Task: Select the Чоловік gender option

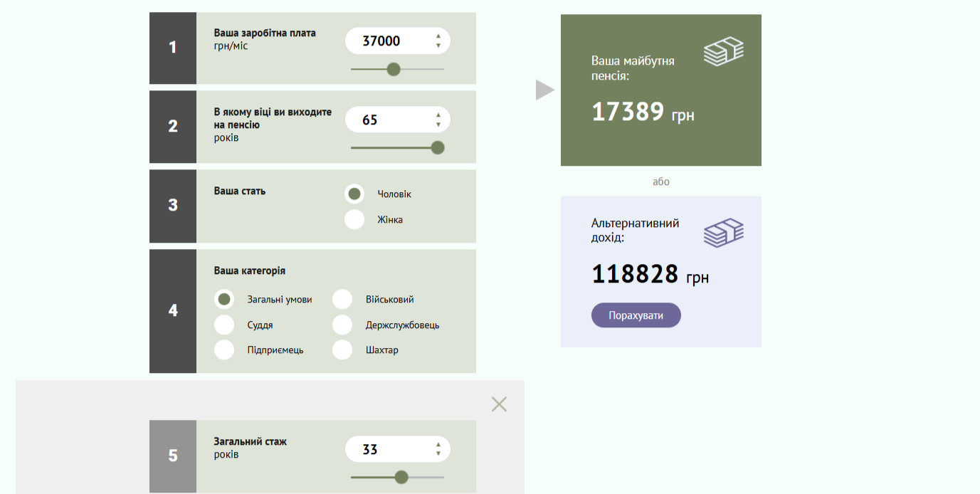Action: (354, 194)
